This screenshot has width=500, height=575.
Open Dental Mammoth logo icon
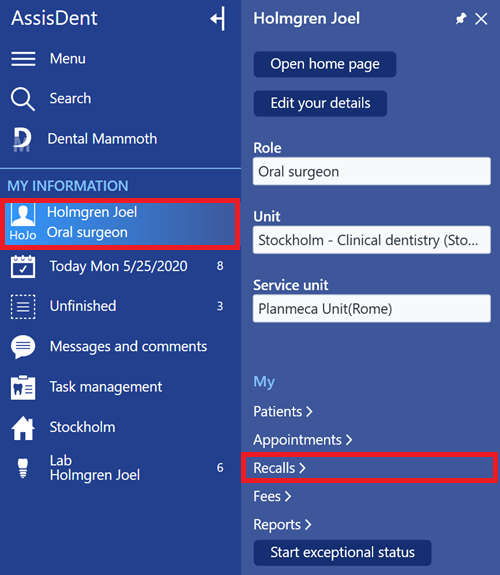click(x=22, y=139)
